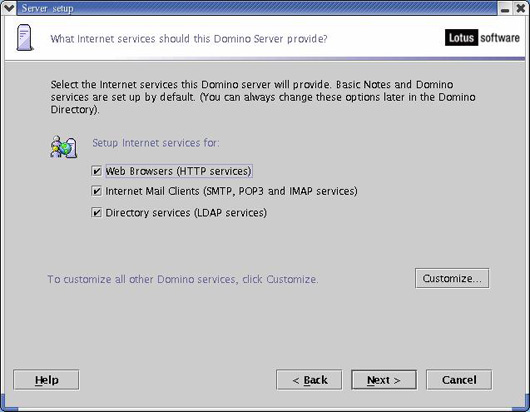
Task: Click the server tower icon in header
Action: 25,38
